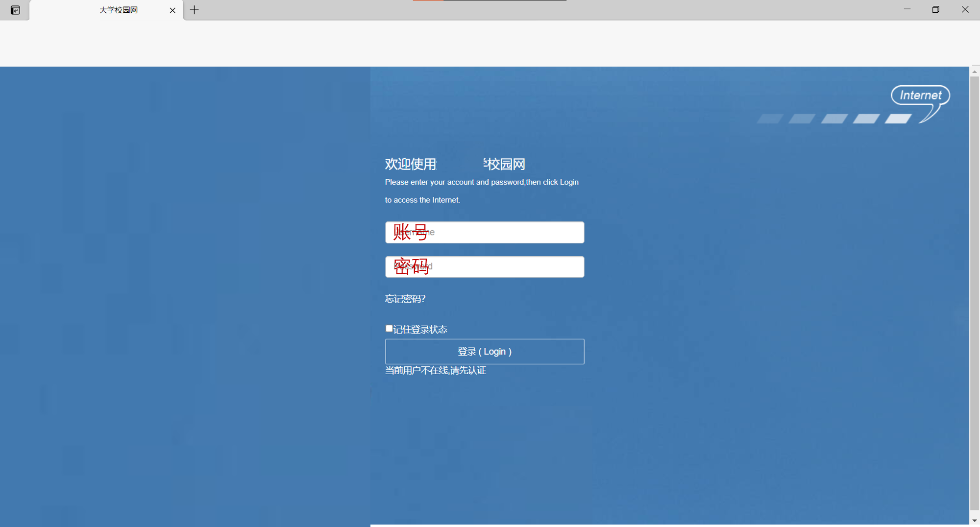Click the username (账号) input field
Image resolution: width=980 pixels, height=527 pixels.
coord(485,232)
